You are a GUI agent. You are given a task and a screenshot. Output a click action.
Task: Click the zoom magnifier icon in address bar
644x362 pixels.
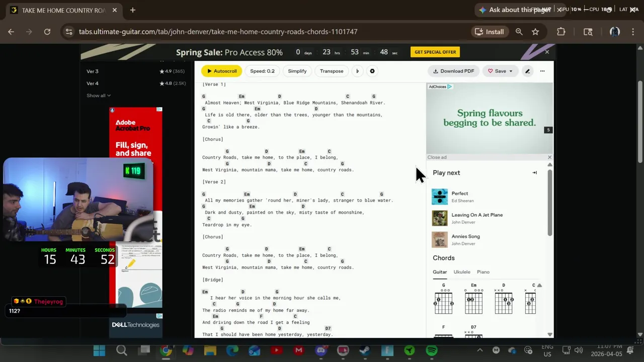(519, 32)
